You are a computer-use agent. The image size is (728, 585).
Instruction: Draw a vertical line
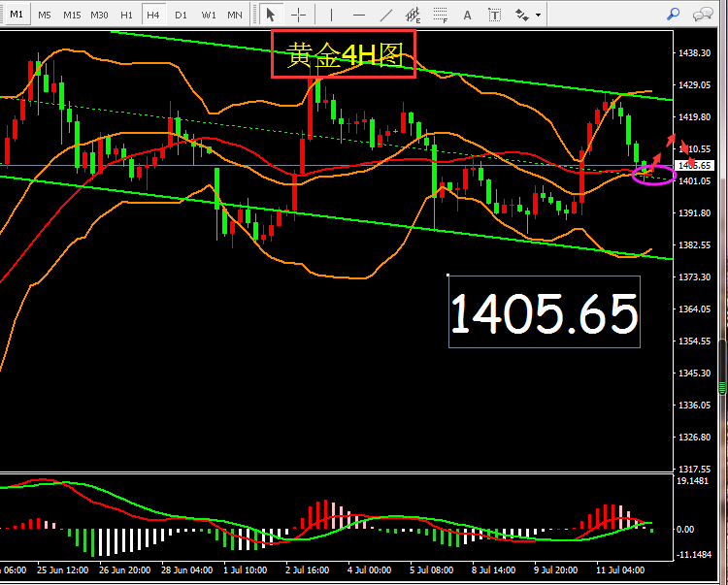tap(331, 15)
